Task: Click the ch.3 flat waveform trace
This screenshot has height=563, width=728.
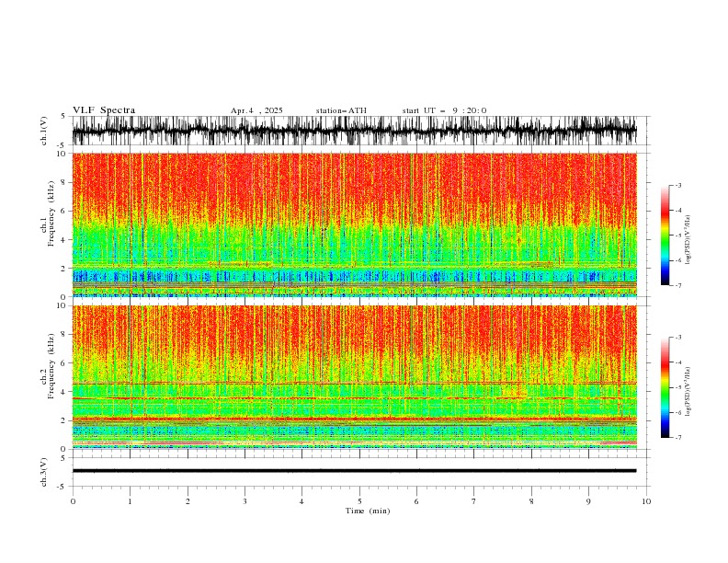Action: (354, 471)
